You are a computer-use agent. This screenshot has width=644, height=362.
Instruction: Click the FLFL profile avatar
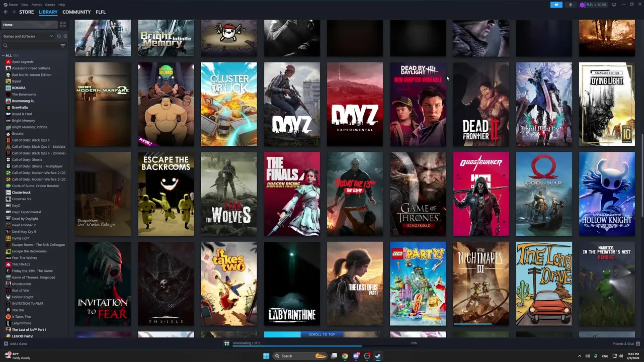pyautogui.click(x=582, y=5)
